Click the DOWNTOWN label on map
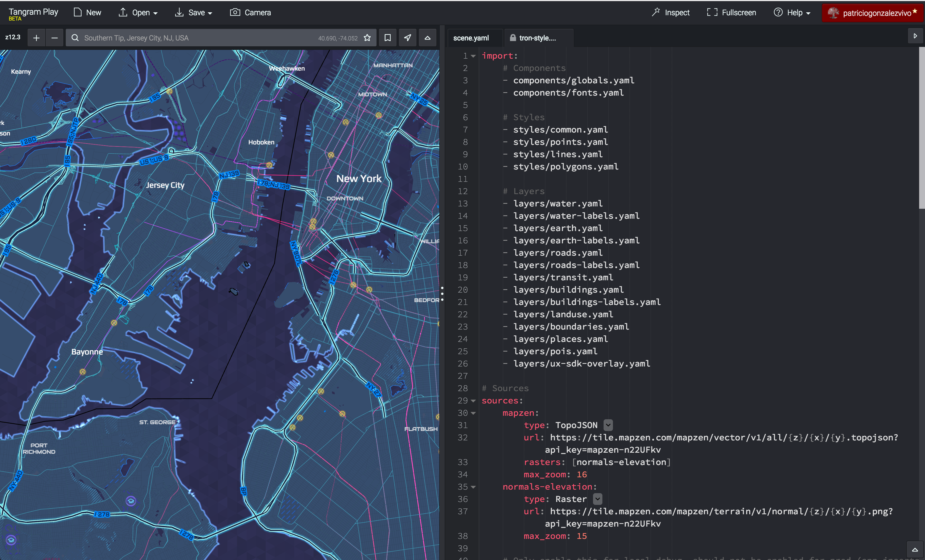 click(345, 198)
